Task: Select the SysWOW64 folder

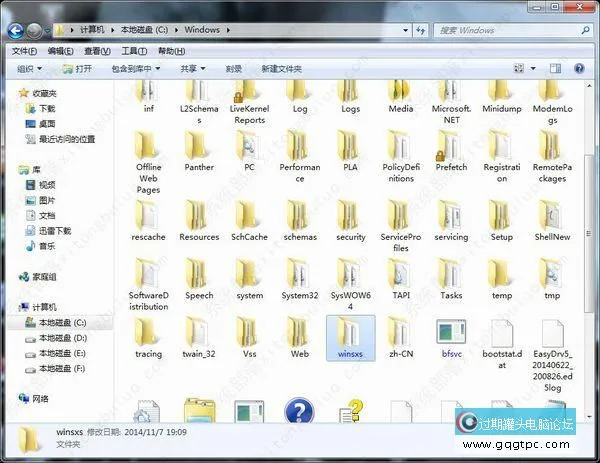Action: (349, 275)
